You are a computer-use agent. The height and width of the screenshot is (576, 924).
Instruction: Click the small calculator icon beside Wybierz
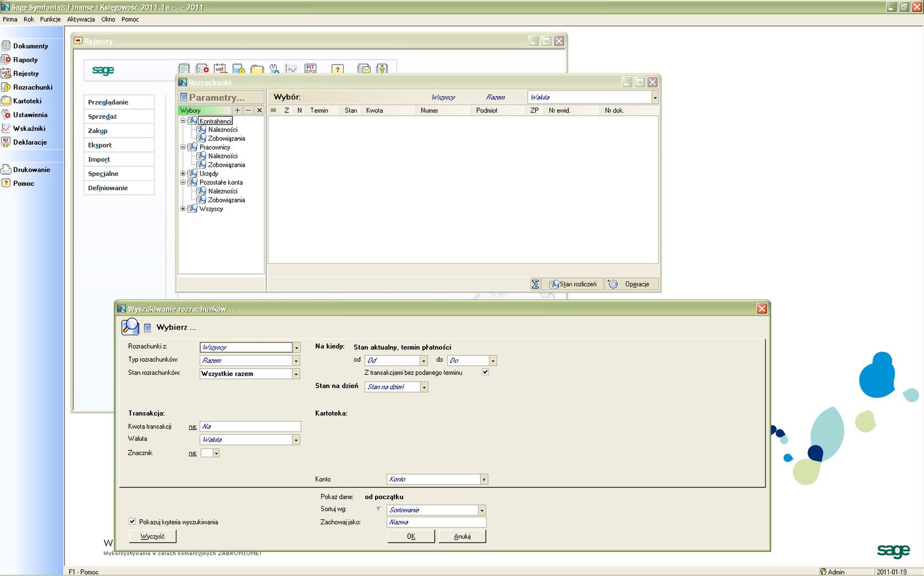pyautogui.click(x=147, y=328)
